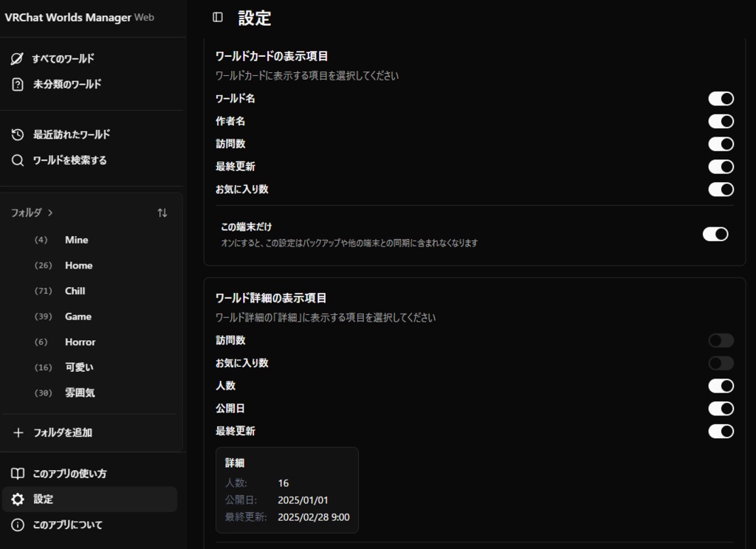Click the (71) count next to Chill
This screenshot has height=549, width=756.
[43, 291]
